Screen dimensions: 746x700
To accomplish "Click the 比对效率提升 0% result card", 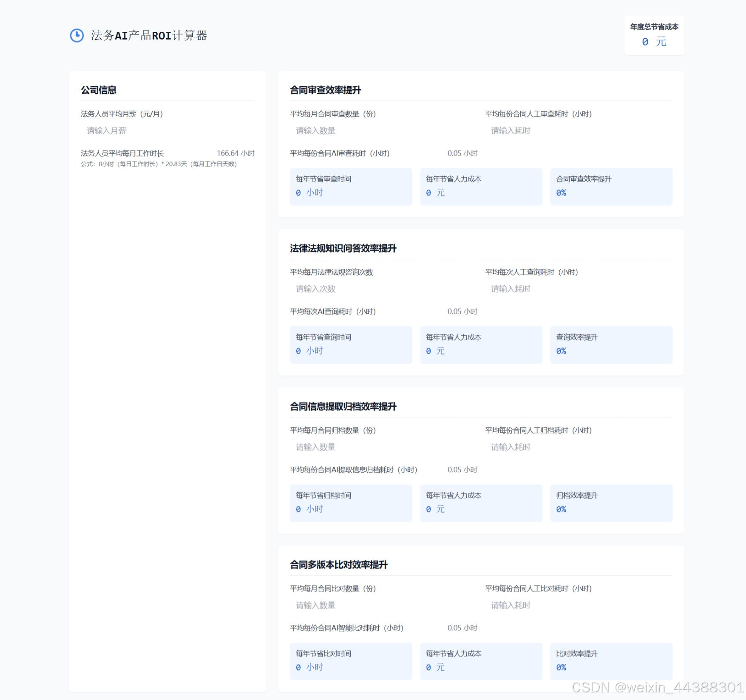I will click(x=611, y=661).
